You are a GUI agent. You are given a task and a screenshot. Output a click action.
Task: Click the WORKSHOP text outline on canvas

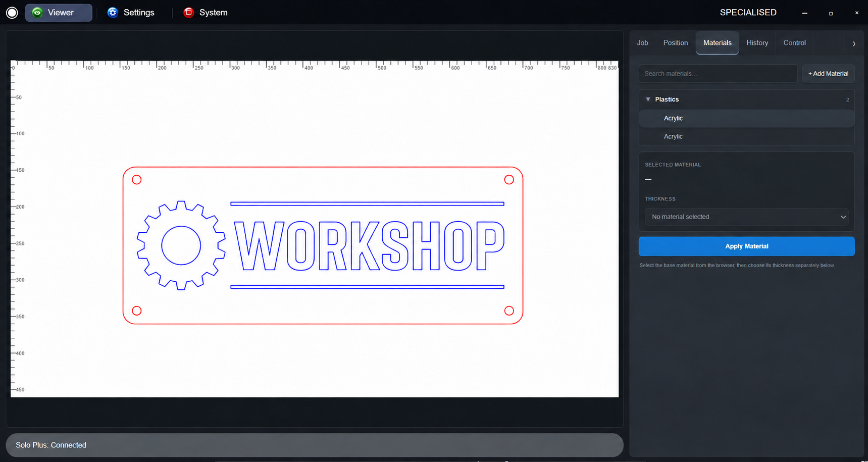[x=369, y=245]
